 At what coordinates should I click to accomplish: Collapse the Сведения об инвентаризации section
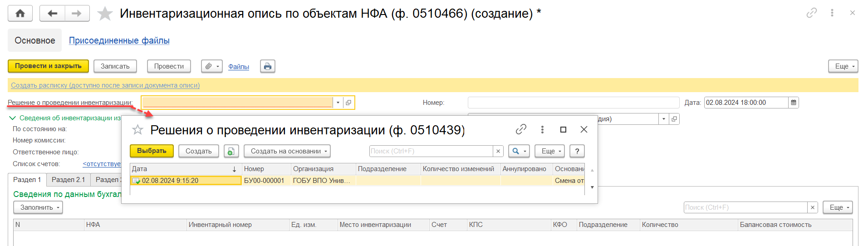pos(12,118)
